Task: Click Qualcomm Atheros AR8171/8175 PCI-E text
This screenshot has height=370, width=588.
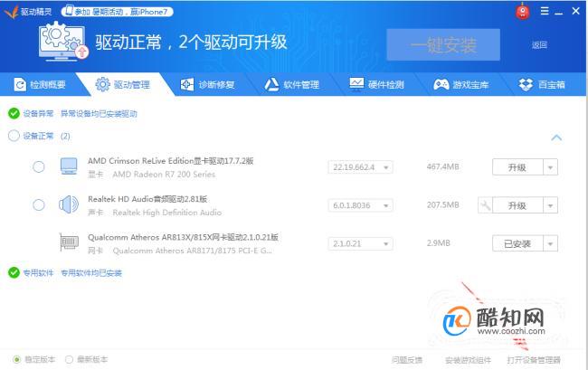Action: (x=193, y=251)
